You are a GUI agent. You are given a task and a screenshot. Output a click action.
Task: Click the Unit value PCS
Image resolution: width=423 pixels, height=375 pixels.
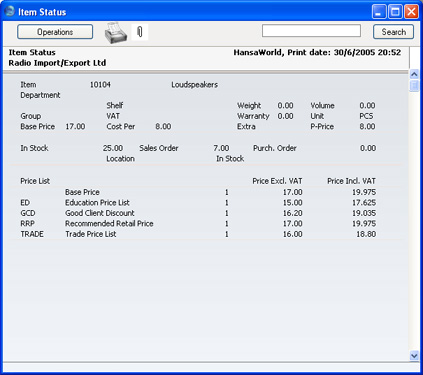pos(366,116)
